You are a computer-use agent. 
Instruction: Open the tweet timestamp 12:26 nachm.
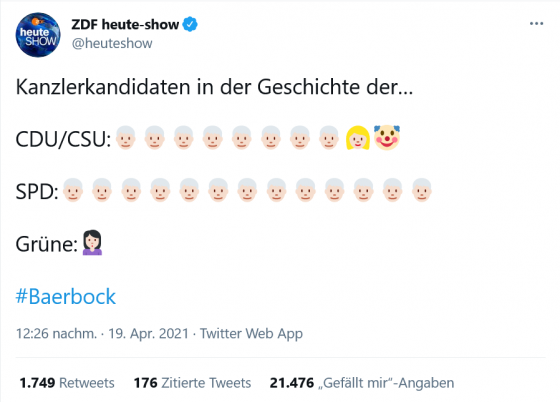tap(56, 333)
